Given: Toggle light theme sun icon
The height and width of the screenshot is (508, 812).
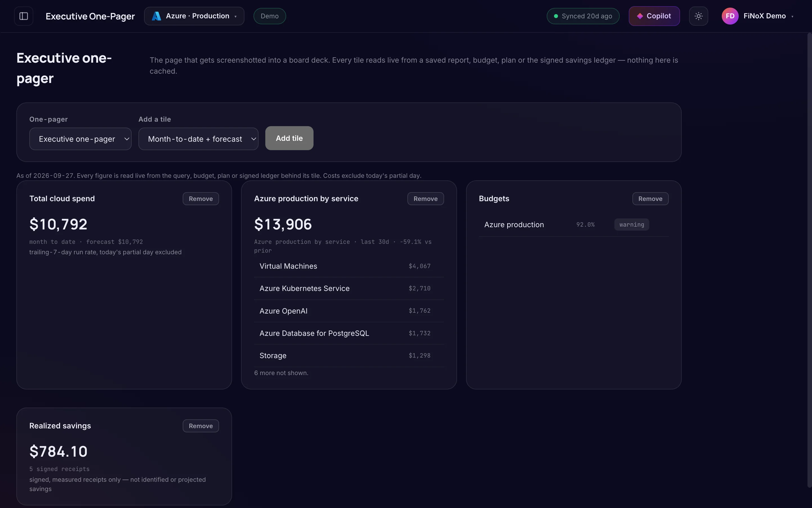Looking at the screenshot, I should point(698,16).
